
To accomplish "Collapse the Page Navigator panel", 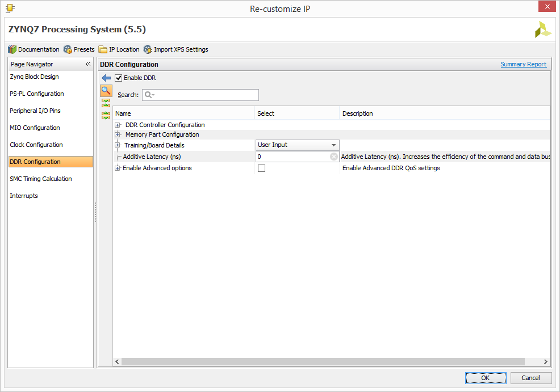I will 88,64.
